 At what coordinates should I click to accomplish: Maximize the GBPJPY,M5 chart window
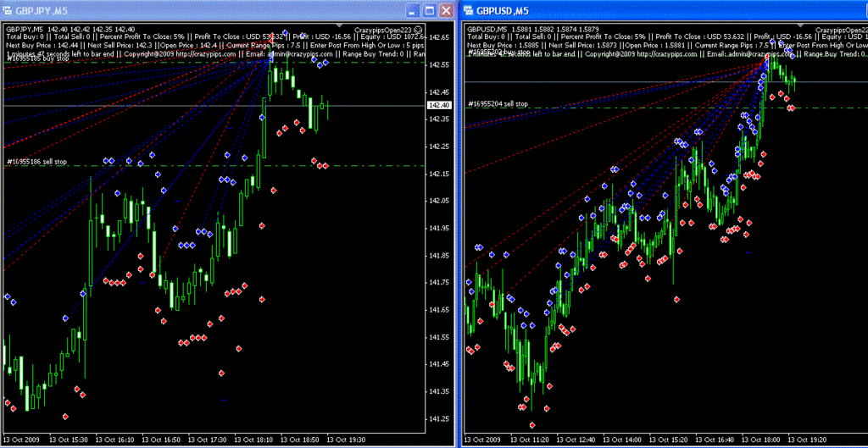pos(429,10)
